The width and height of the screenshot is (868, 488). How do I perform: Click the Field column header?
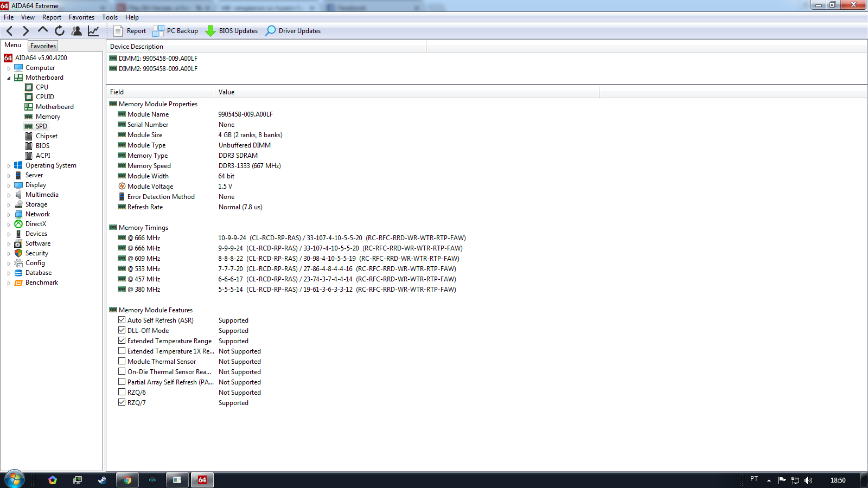click(x=161, y=92)
